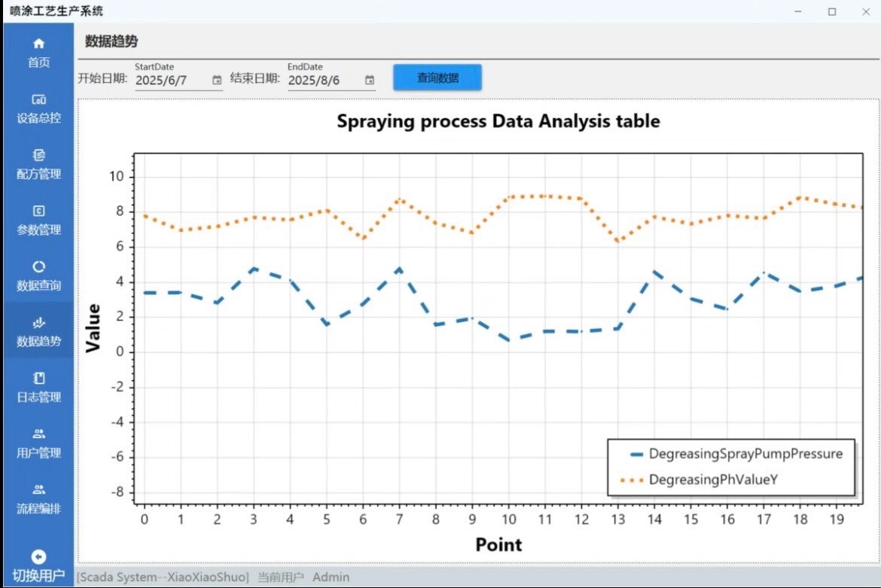The image size is (881, 588).
Task: Click the StartDate text field
Action: pyautogui.click(x=172, y=80)
